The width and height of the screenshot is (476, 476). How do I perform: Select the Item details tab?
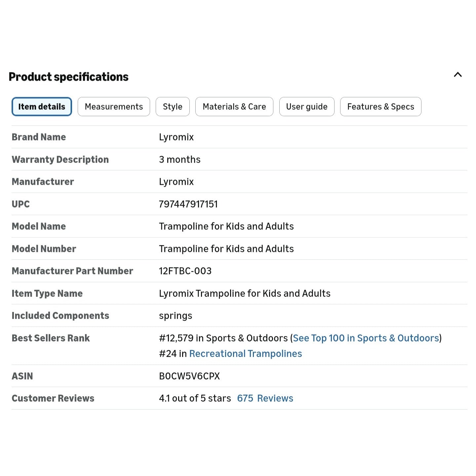[42, 106]
